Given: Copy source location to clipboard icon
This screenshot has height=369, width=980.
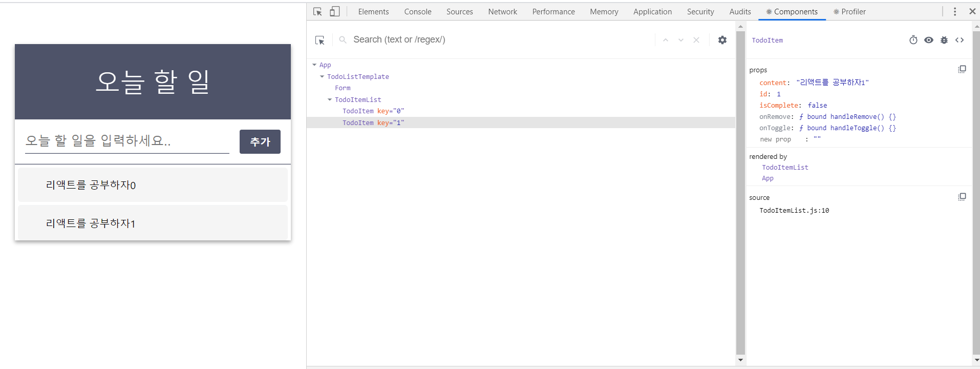Looking at the screenshot, I should click(x=962, y=197).
